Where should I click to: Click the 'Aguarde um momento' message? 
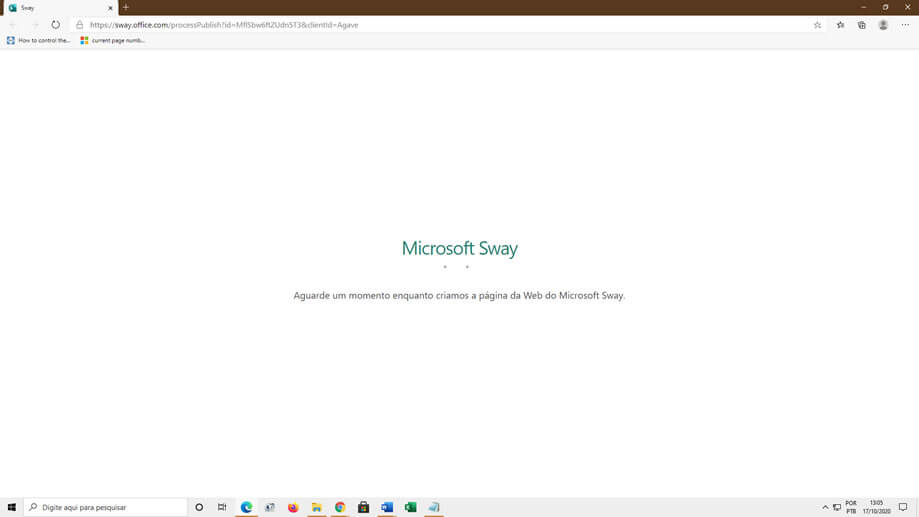tap(460, 295)
